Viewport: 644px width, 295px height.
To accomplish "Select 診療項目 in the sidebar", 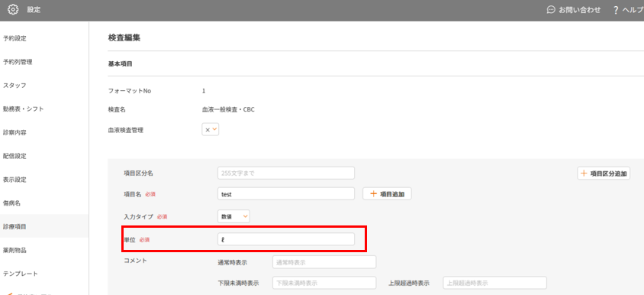I will 14,226.
